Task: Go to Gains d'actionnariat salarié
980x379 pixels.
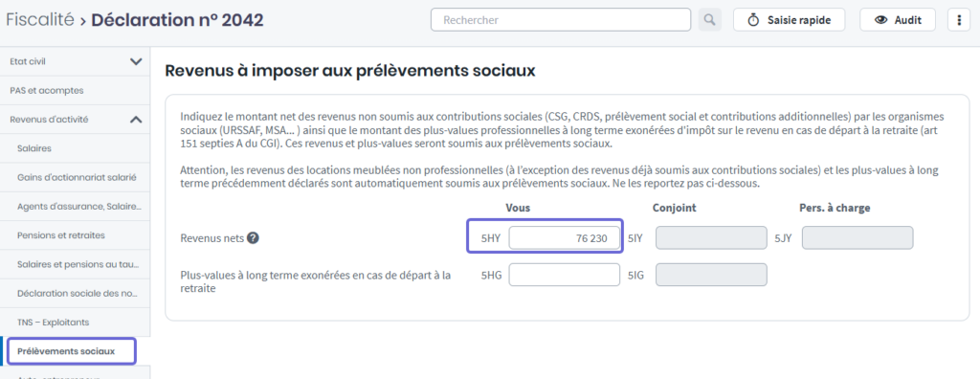Action: point(75,178)
